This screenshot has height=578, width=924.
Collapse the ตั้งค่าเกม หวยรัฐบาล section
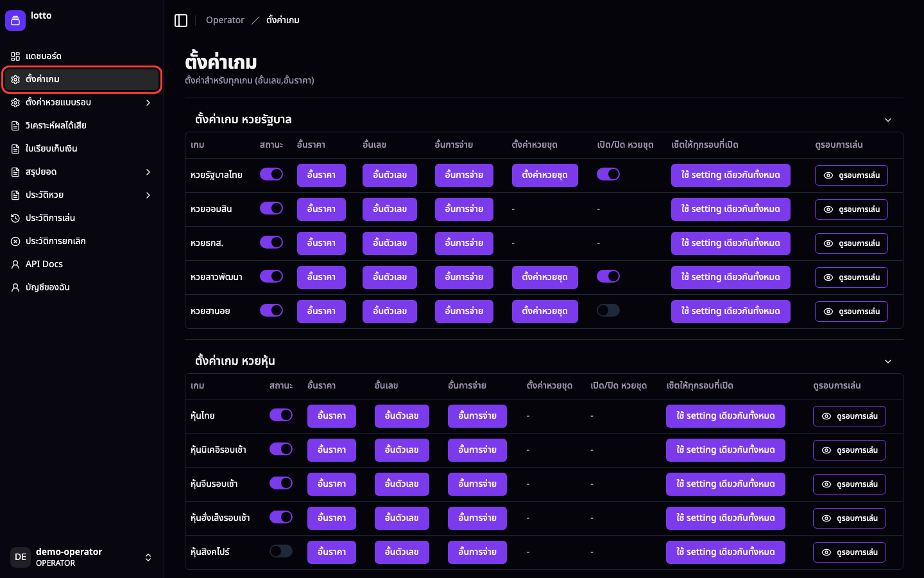pos(888,120)
